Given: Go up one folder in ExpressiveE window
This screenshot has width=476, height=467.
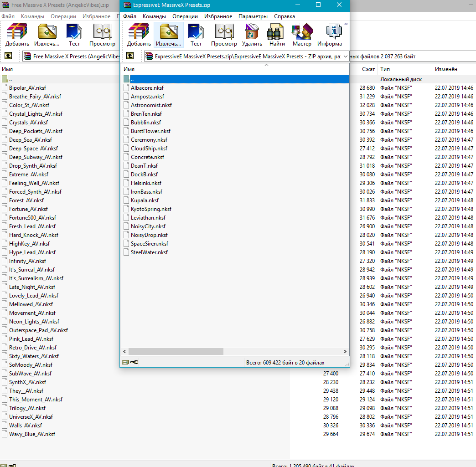Looking at the screenshot, I should click(x=130, y=56).
